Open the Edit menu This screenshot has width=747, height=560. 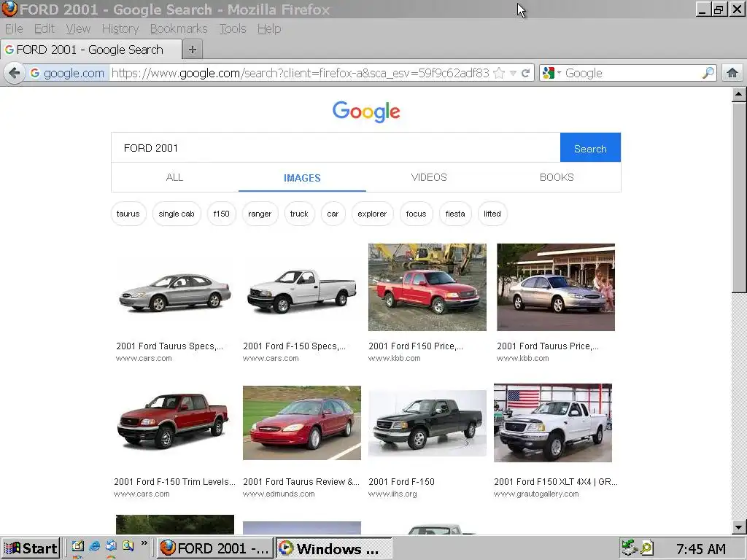44,29
